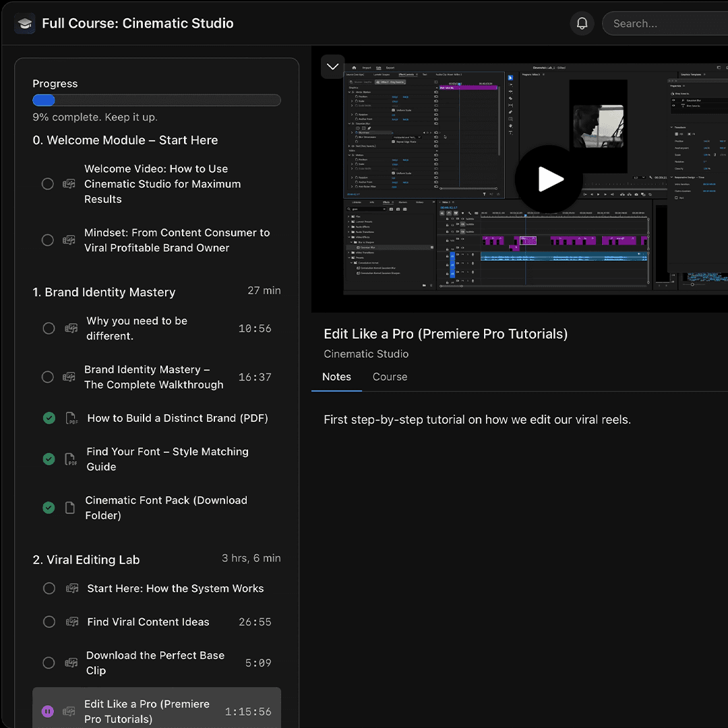Image resolution: width=728 pixels, height=728 pixels.
Task: Collapse the video player with the chevron
Action: (332, 66)
